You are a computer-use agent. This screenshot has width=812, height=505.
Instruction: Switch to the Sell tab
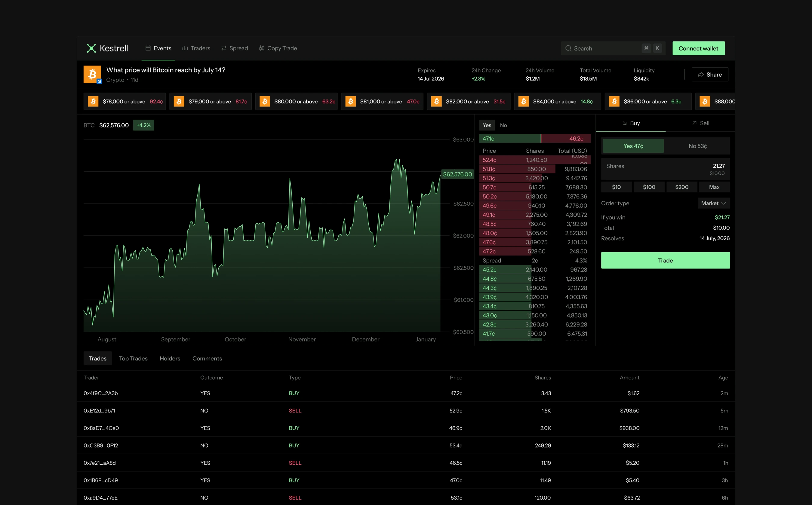click(x=700, y=123)
